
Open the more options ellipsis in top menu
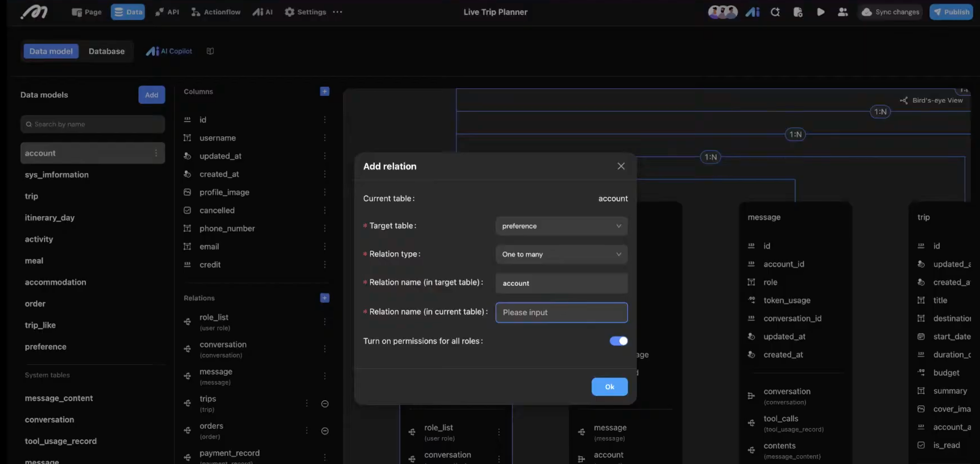(337, 12)
